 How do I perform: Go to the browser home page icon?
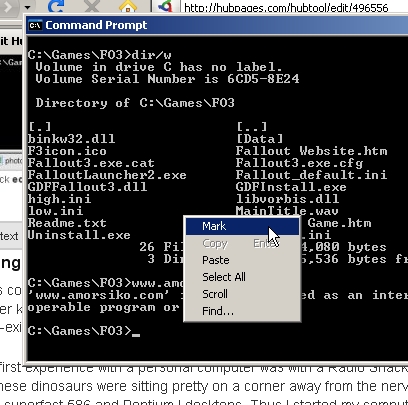tap(128, 6)
